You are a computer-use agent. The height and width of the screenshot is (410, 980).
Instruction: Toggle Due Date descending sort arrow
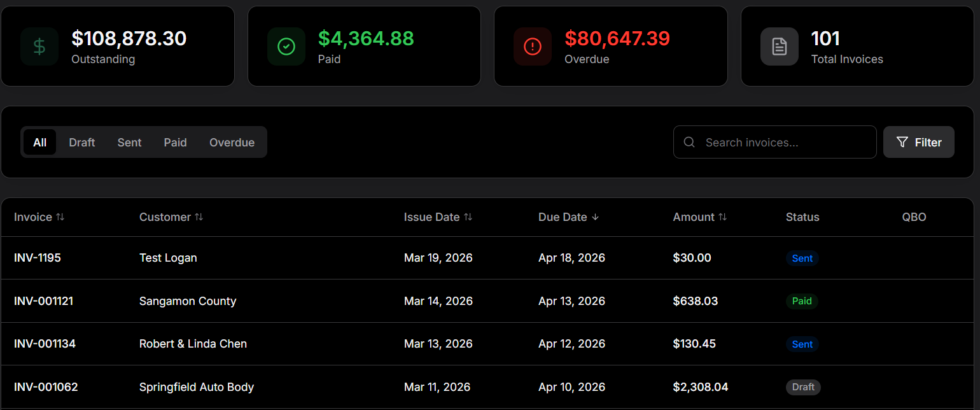click(x=595, y=217)
